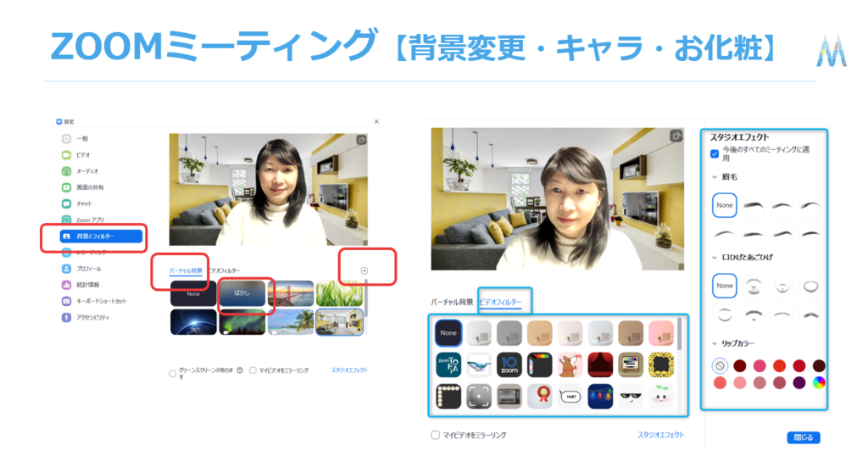Image resolution: width=868 pixels, height=462 pixels.
Task: Apply the 10 zoom anniversary filter
Action: [509, 365]
